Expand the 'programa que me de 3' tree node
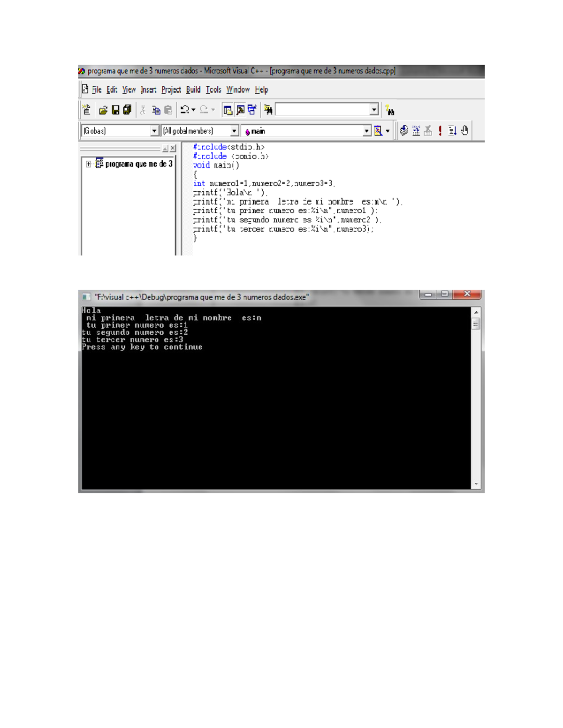This screenshot has width=563, height=728. point(88,164)
